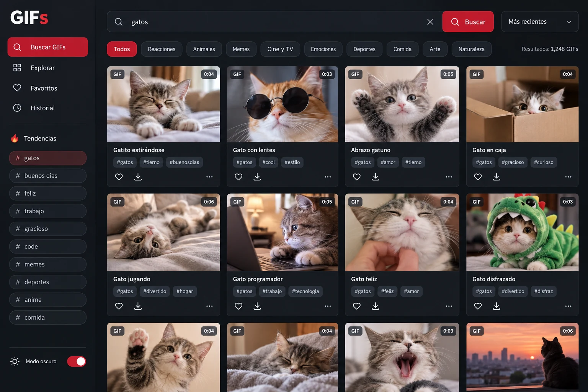This screenshot has height=392, width=588.
Task: Click into the gatos search field
Action: point(274,22)
